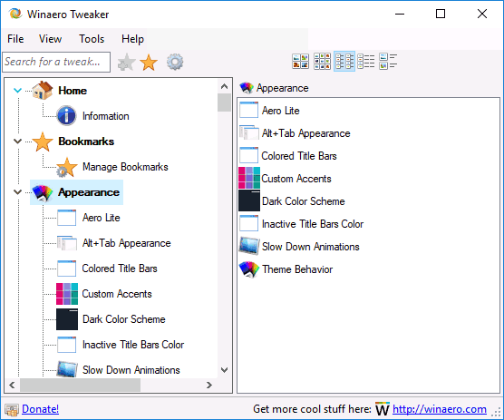Open the Tools menu
This screenshot has height=420, width=504.
pyautogui.click(x=92, y=39)
